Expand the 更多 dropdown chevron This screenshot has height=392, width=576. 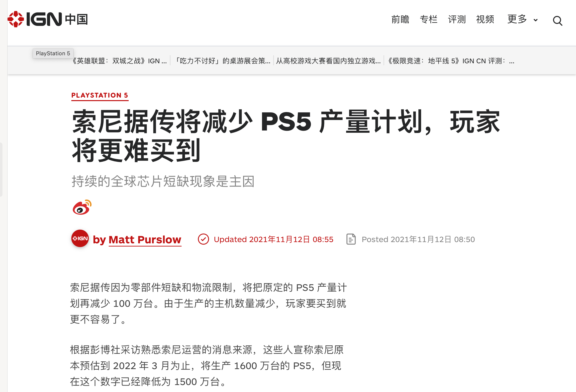point(535,20)
